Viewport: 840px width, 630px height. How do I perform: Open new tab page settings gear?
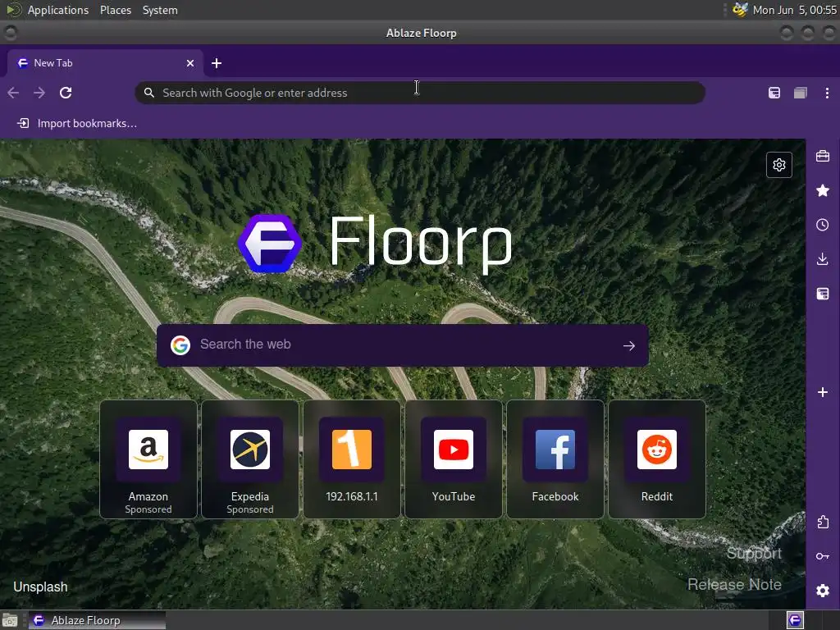pos(779,164)
